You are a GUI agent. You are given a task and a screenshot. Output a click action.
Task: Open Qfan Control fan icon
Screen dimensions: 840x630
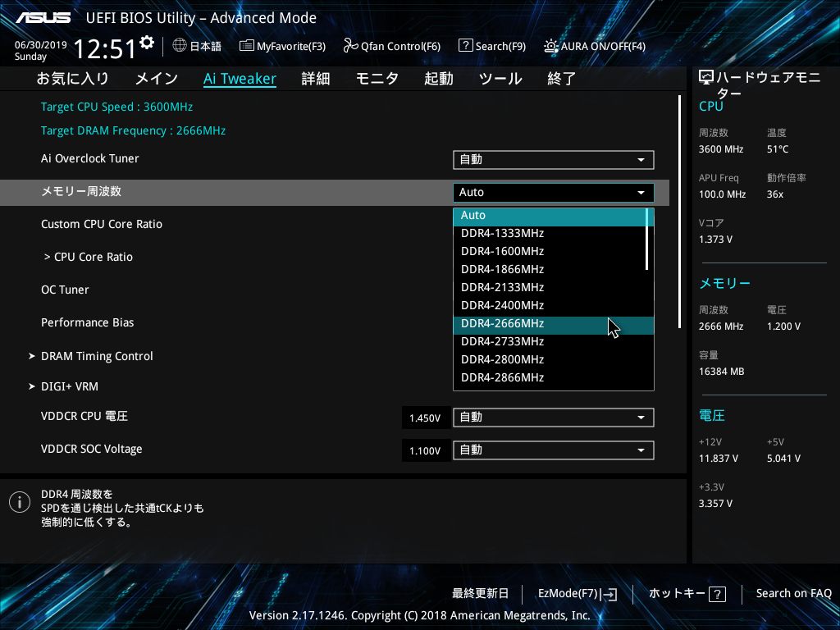coord(351,46)
